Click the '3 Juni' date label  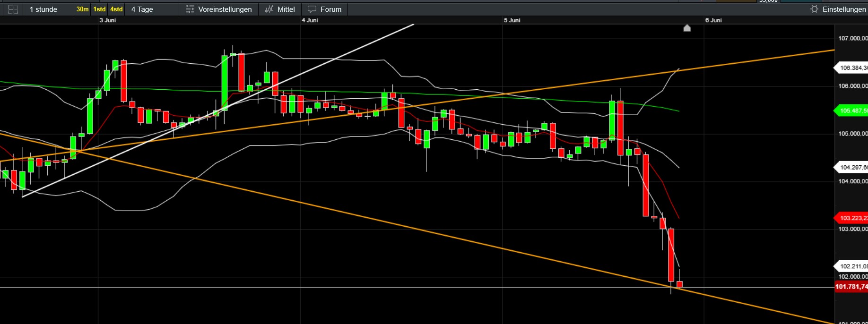(108, 20)
